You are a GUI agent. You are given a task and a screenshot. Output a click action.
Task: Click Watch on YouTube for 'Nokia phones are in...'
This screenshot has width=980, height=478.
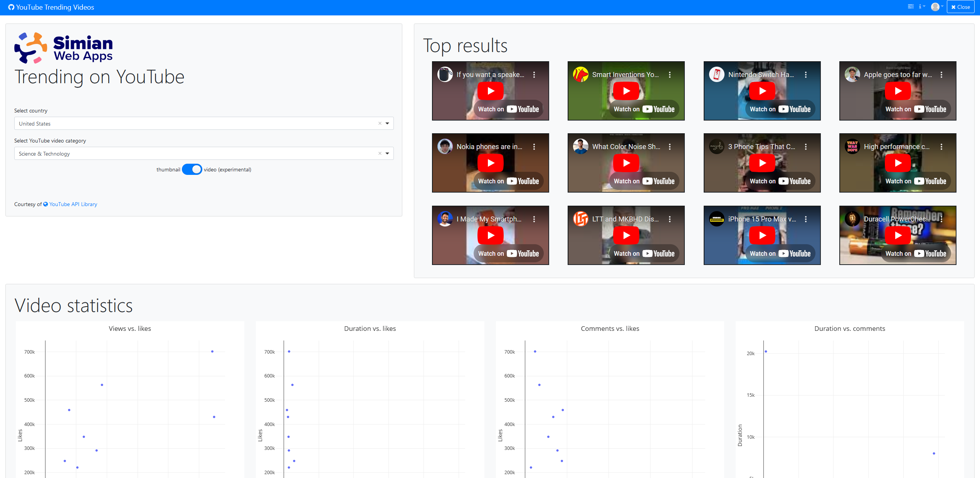(x=509, y=181)
